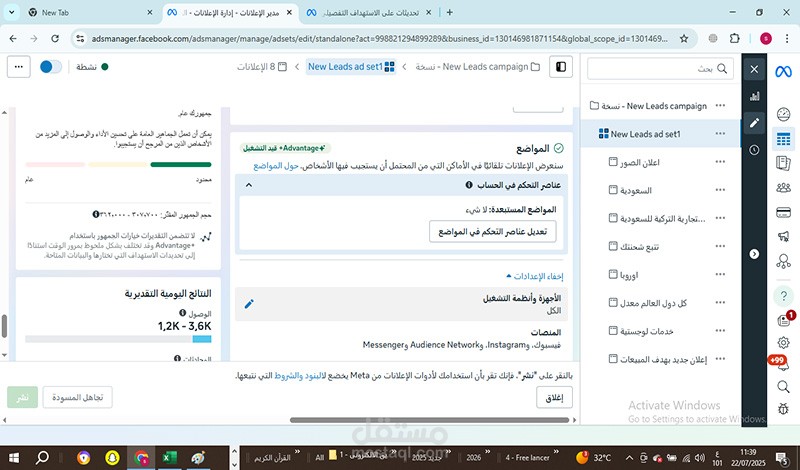Open the notifications bell with 99+ badge
This screenshot has height=470, width=800.
tap(782, 364)
